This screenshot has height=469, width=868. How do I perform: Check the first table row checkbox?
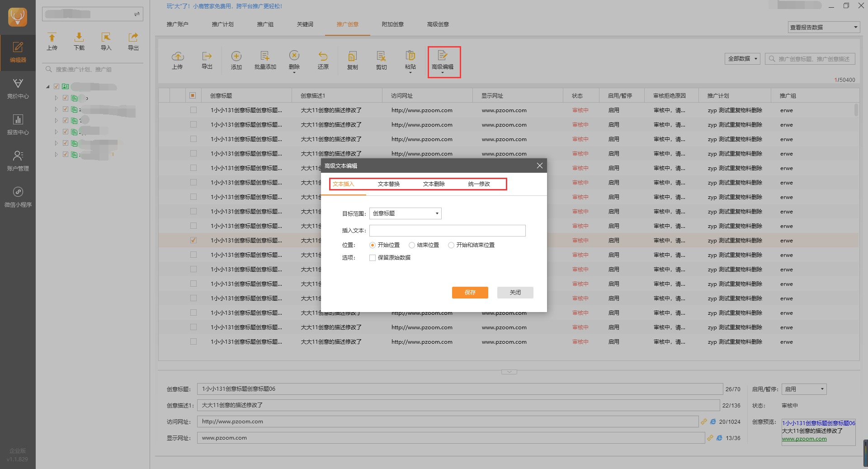[x=193, y=110]
